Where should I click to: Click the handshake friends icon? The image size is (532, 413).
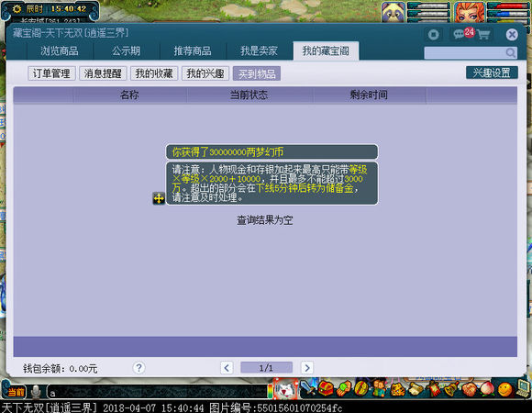469,389
